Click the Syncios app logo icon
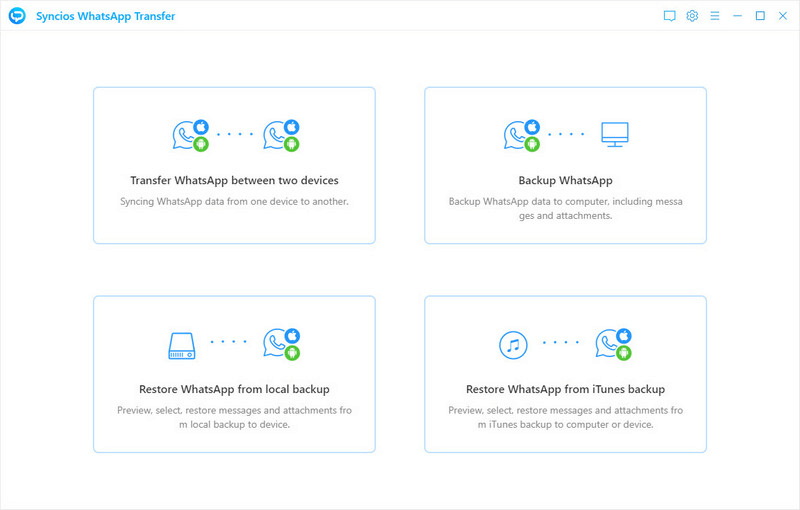800x510 pixels. (17, 16)
